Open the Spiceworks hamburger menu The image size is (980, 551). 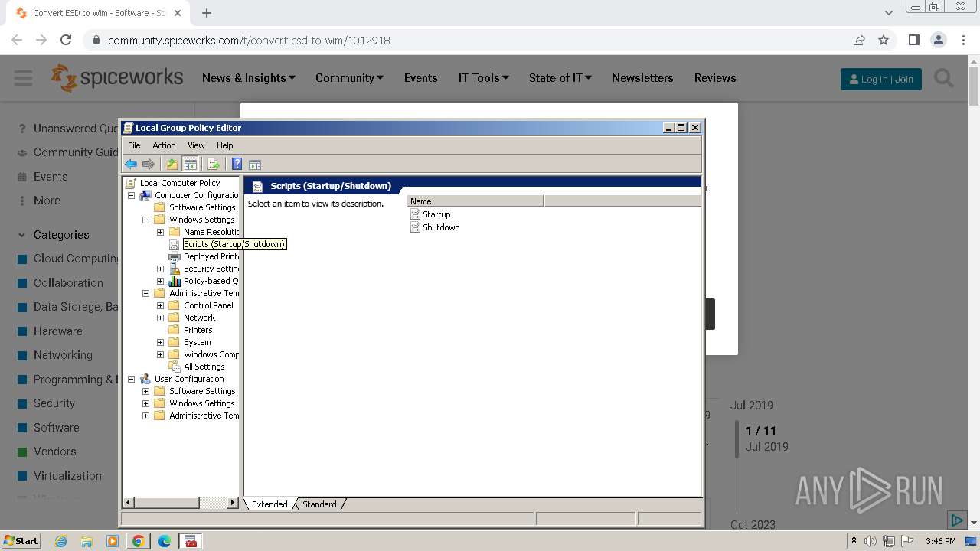[x=23, y=78]
